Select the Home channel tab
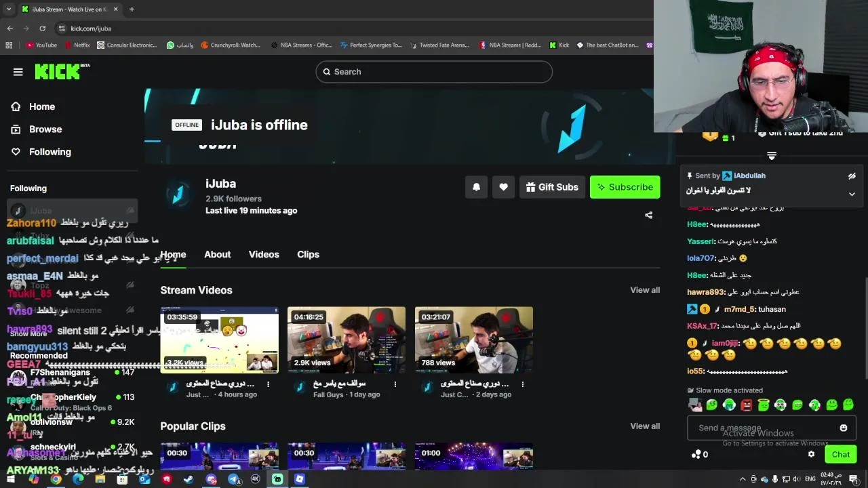 pos(173,254)
